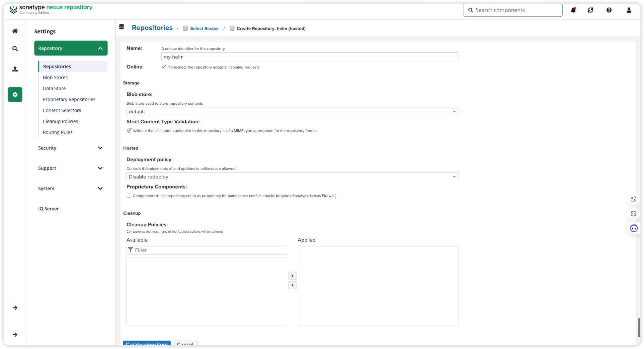Image resolution: width=644 pixels, height=349 pixels.
Task: Open the Blob store dropdown
Action: 292,112
